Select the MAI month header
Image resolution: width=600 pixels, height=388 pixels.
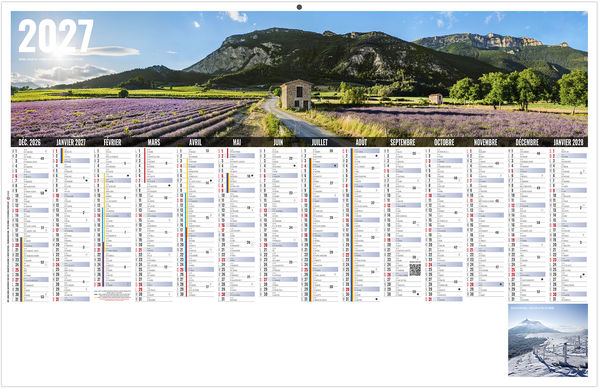click(237, 142)
